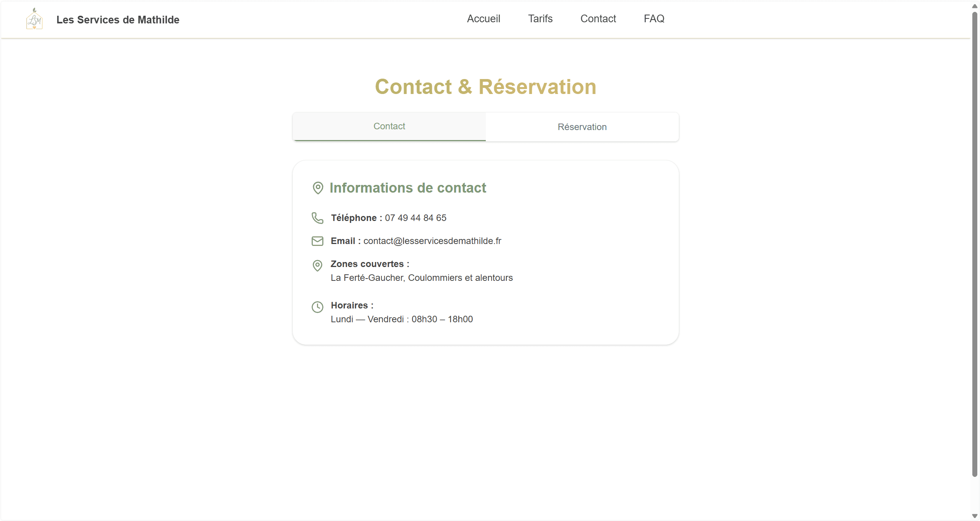The width and height of the screenshot is (980, 521).
Task: Click the LSM house logo icon
Action: (x=34, y=19)
